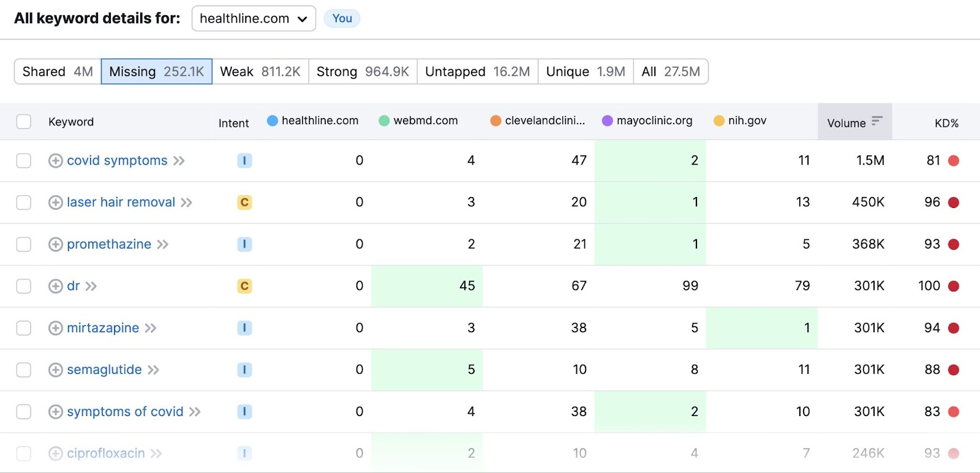Switch to the Unique 1.9M tab

click(x=586, y=72)
